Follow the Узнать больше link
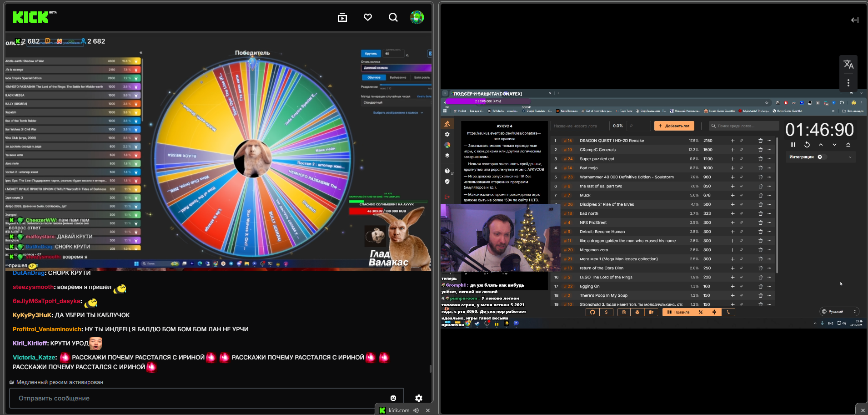This screenshot has width=868, height=415. click(424, 96)
